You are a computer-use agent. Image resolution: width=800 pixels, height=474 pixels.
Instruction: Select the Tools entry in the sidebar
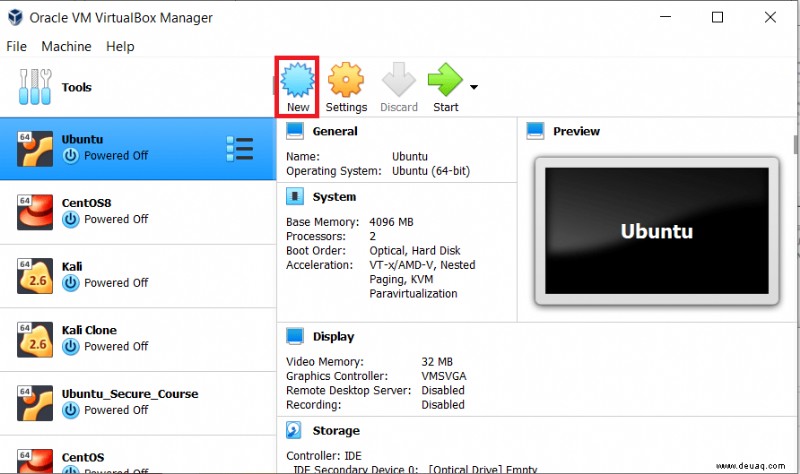click(137, 87)
